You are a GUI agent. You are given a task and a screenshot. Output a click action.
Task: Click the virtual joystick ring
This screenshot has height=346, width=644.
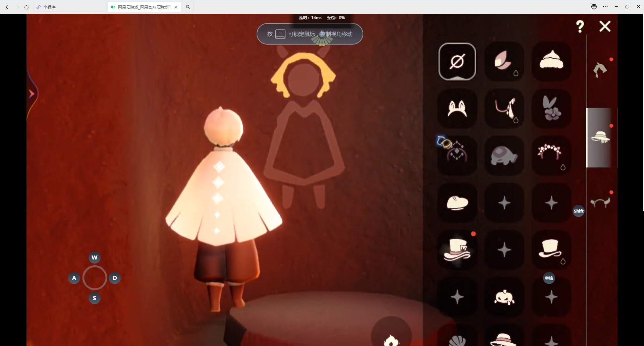click(x=95, y=278)
